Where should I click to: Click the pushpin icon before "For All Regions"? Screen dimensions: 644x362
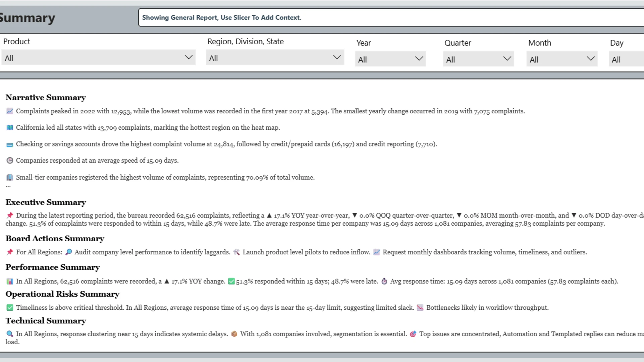[x=10, y=252]
